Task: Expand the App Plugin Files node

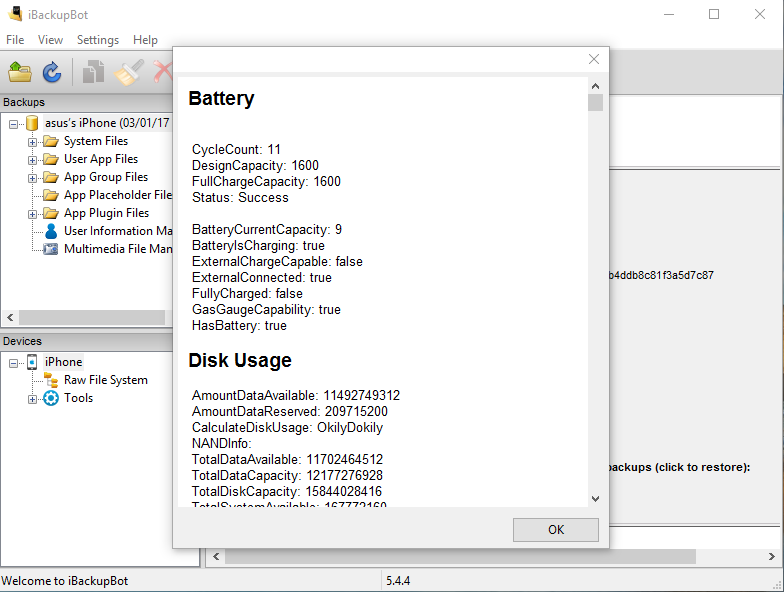Action: (32, 214)
